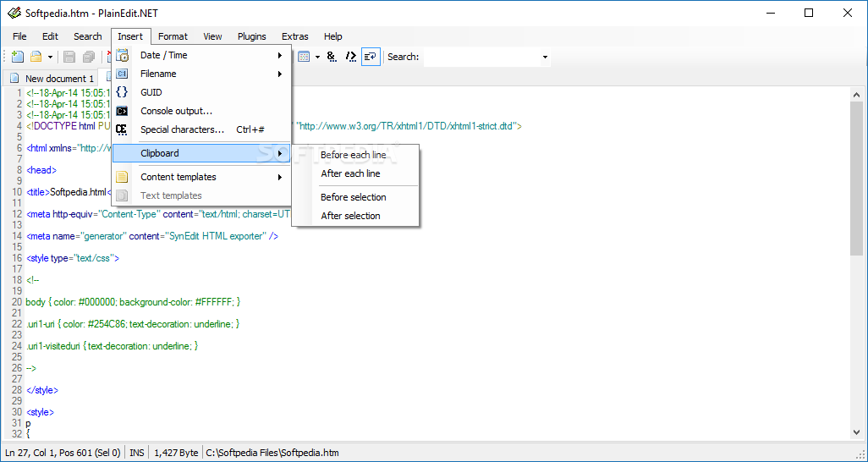
Task: Expand the Content templates submenu arrow
Action: click(x=280, y=177)
